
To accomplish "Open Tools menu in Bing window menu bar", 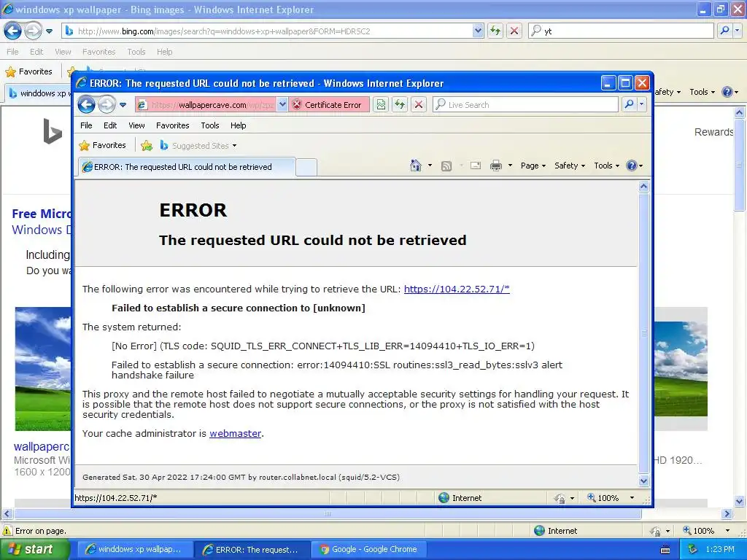I will tap(136, 52).
